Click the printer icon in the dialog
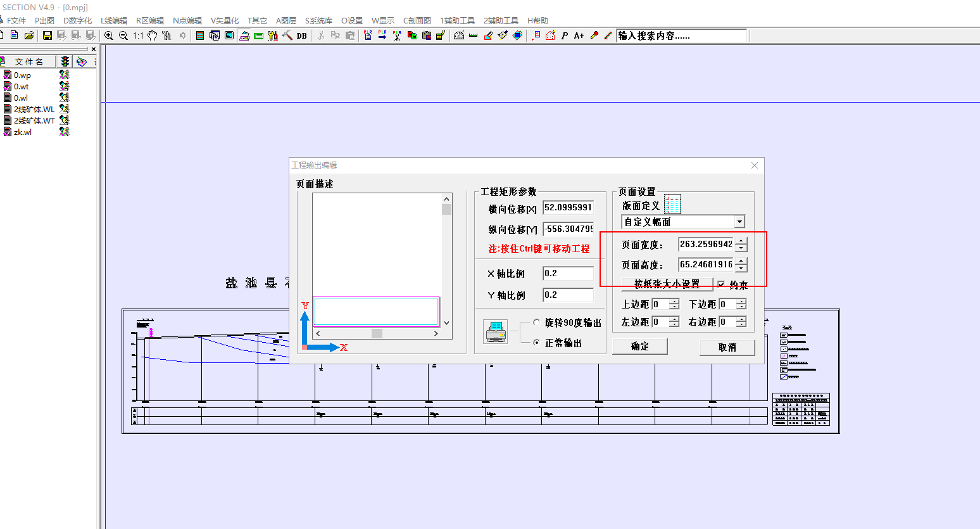 (495, 331)
